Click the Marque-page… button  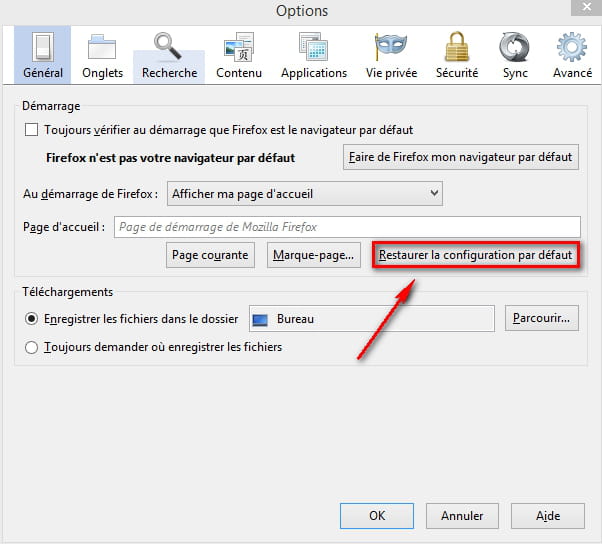click(314, 255)
